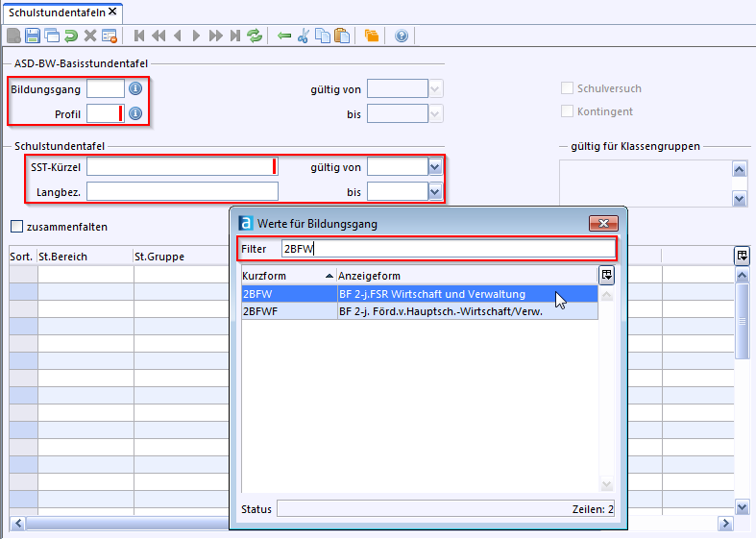
Task: Toggle the Kontingent checkbox
Action: click(x=567, y=111)
